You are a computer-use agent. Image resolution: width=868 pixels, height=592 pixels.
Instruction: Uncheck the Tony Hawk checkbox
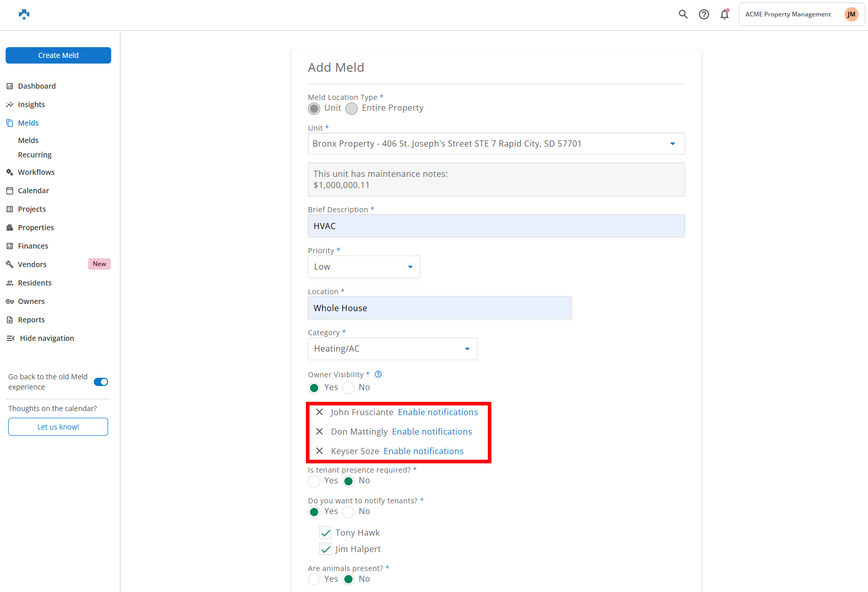325,533
